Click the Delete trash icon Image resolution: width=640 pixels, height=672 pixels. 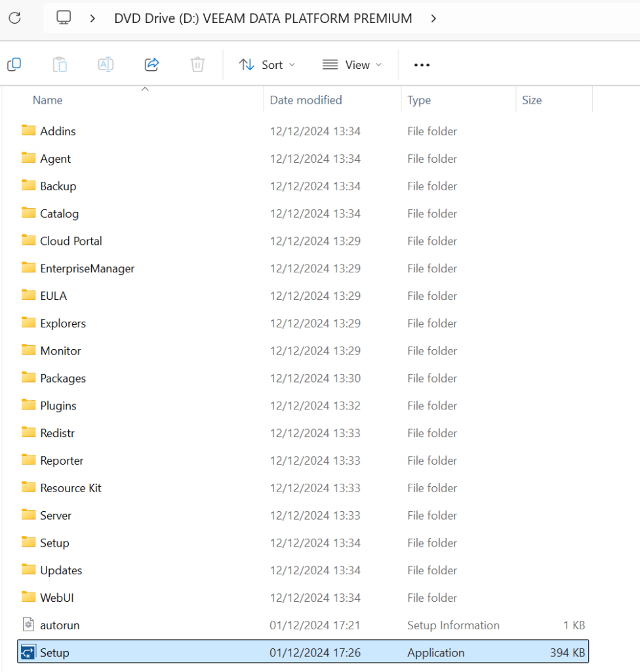point(197,65)
